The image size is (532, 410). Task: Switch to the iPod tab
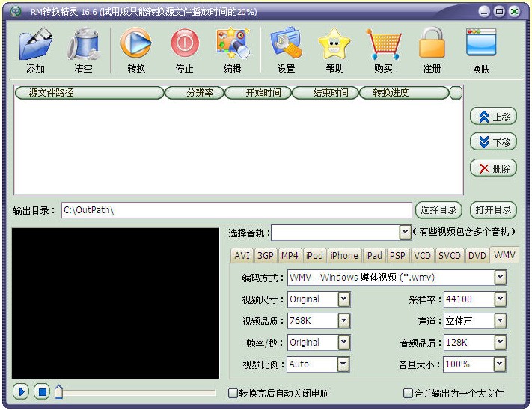coord(314,255)
